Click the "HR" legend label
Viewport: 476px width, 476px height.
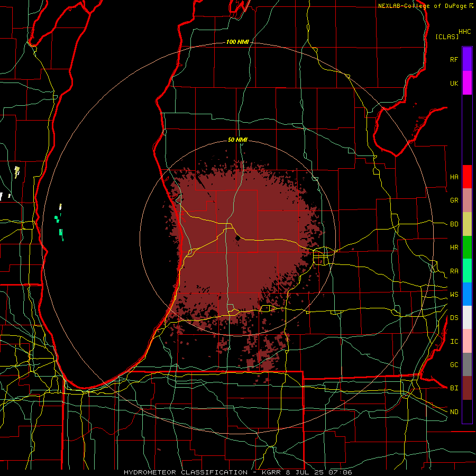(x=454, y=248)
